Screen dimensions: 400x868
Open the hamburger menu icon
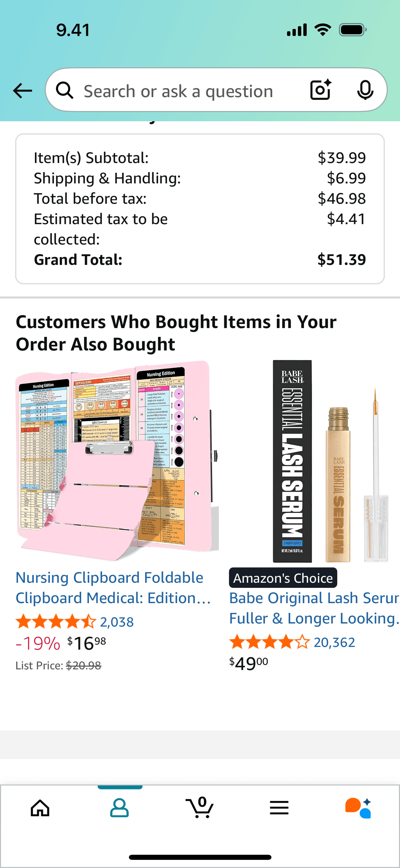[280, 808]
